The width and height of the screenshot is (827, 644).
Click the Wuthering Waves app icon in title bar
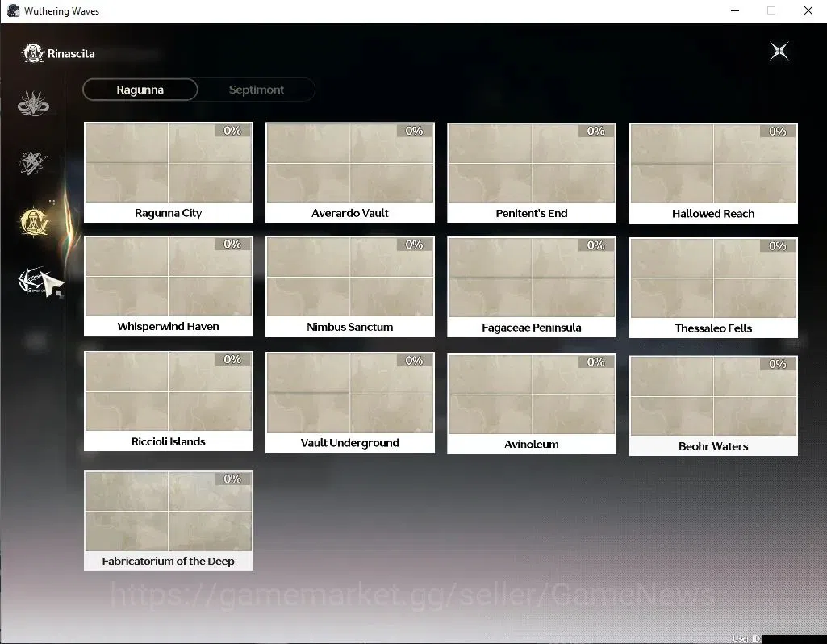tap(13, 10)
